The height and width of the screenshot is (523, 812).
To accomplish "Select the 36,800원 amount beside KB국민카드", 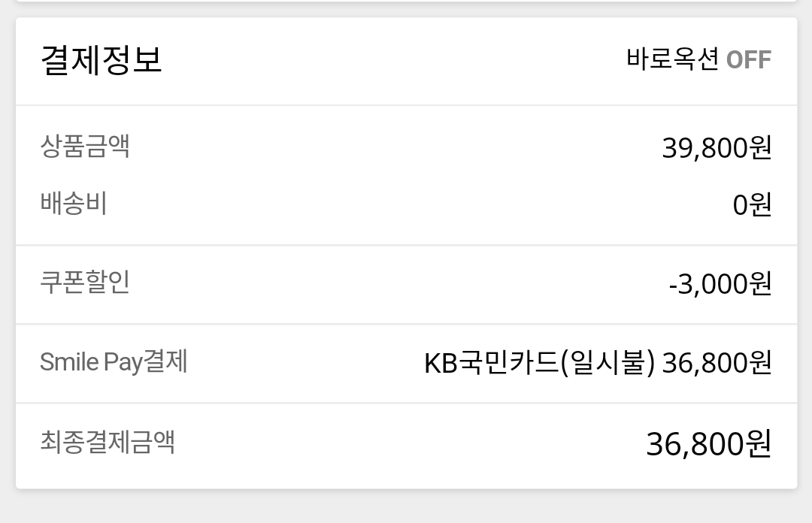I will coord(717,363).
